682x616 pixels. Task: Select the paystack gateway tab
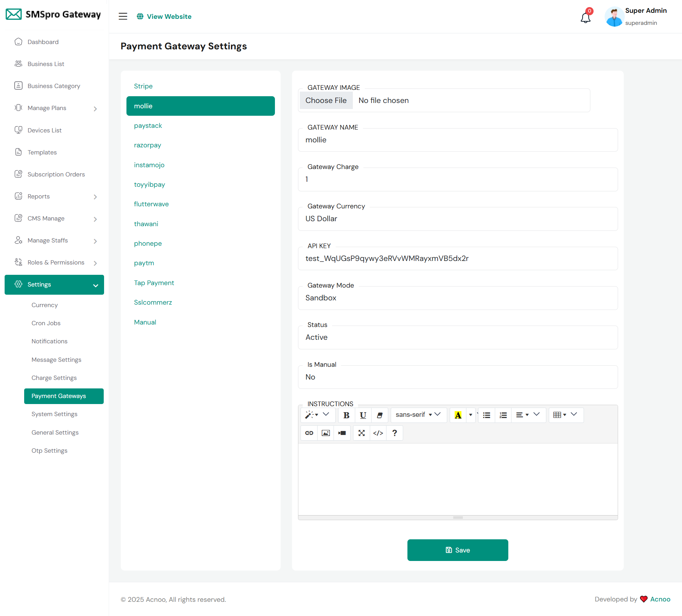(148, 126)
